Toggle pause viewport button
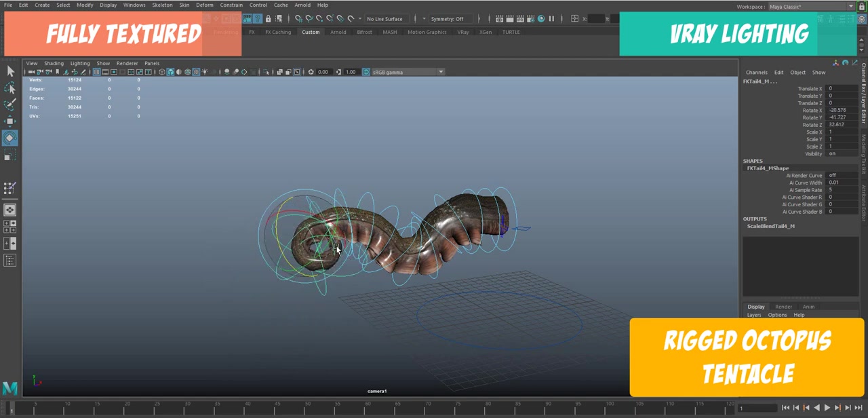The image size is (868, 418). point(552,19)
